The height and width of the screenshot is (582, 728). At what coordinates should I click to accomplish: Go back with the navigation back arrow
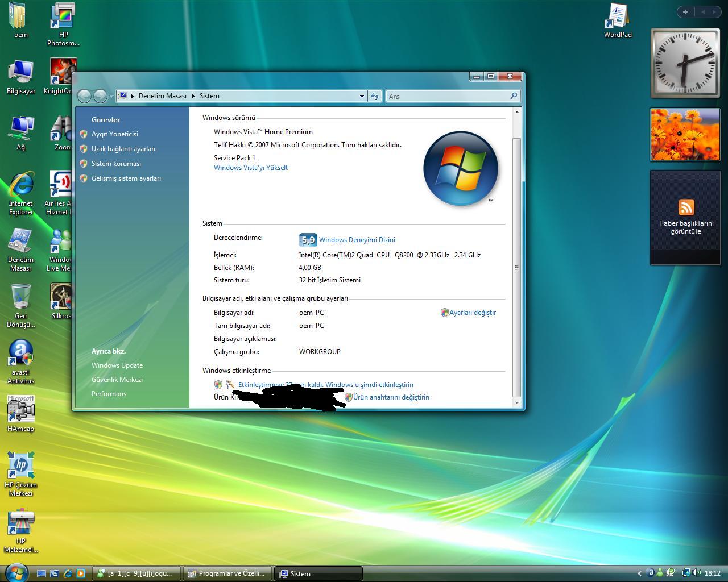click(84, 96)
